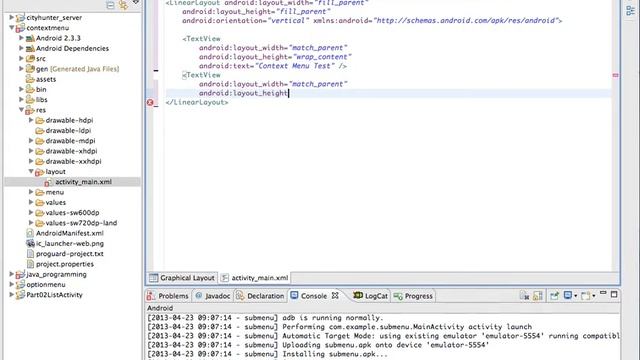Open Display Selected Console dropdown arrow

tap(576, 296)
